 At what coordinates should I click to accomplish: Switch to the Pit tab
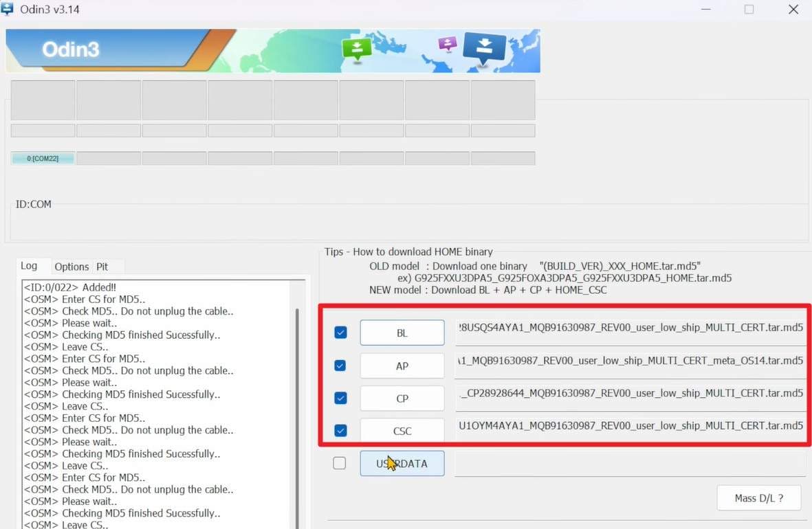[102, 267]
